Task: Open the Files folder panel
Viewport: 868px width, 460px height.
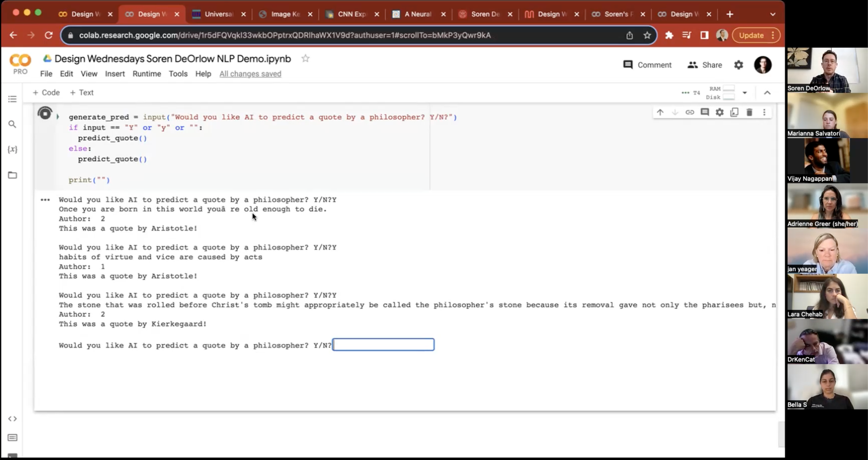Action: pos(13,175)
